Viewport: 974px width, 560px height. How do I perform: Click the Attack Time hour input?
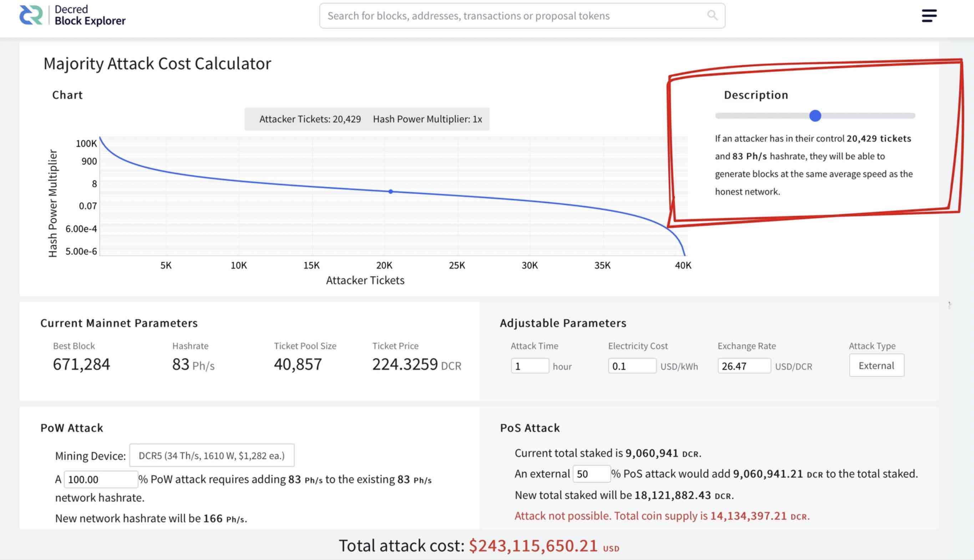[530, 366]
